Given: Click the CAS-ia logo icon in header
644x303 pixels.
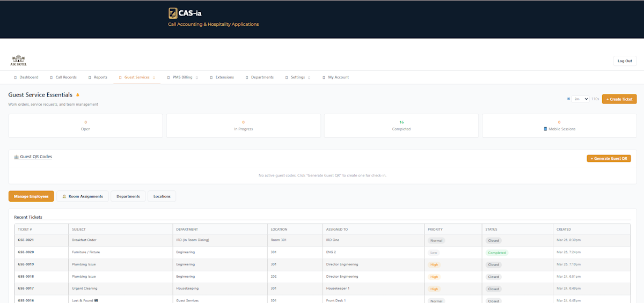Looking at the screenshot, I should 173,13.
